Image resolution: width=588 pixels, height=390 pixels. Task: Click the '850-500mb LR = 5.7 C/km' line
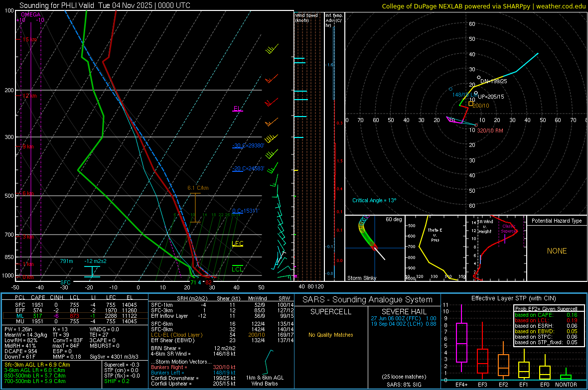35,376
